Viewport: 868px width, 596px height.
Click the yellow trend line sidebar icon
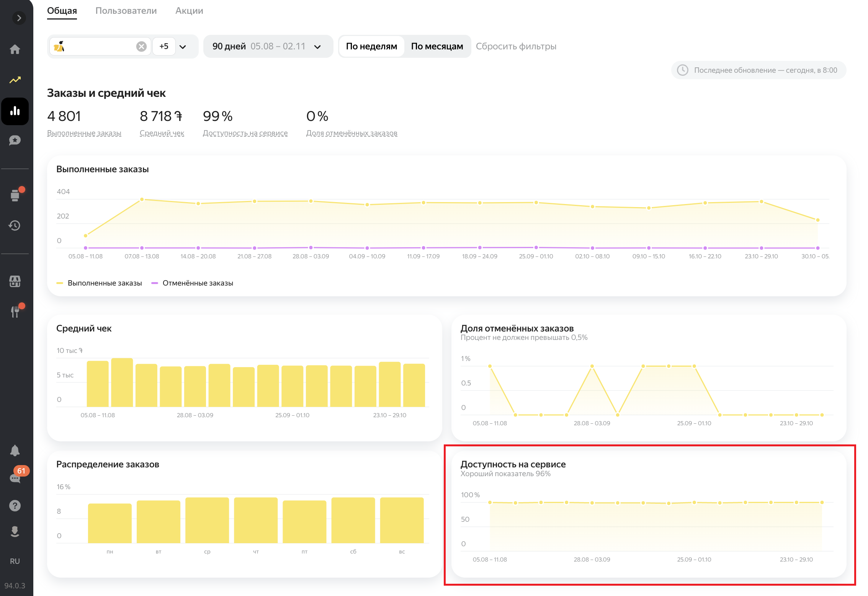(15, 80)
